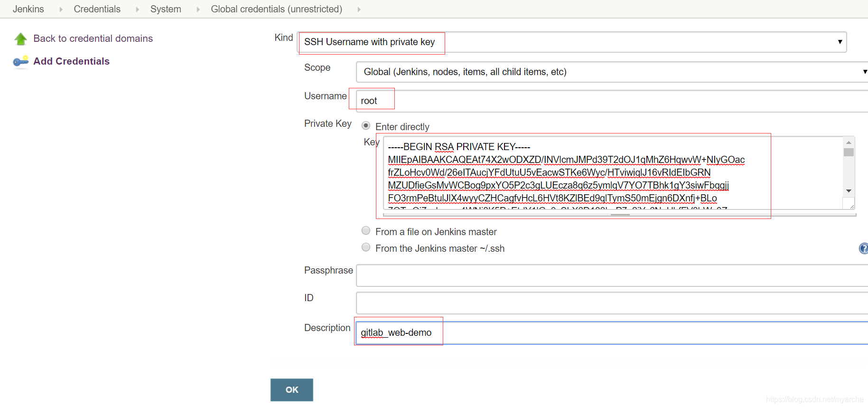The width and height of the screenshot is (868, 408).
Task: Click the key line starting with FO3rmPeBtulJlX4
Action: coord(552,198)
